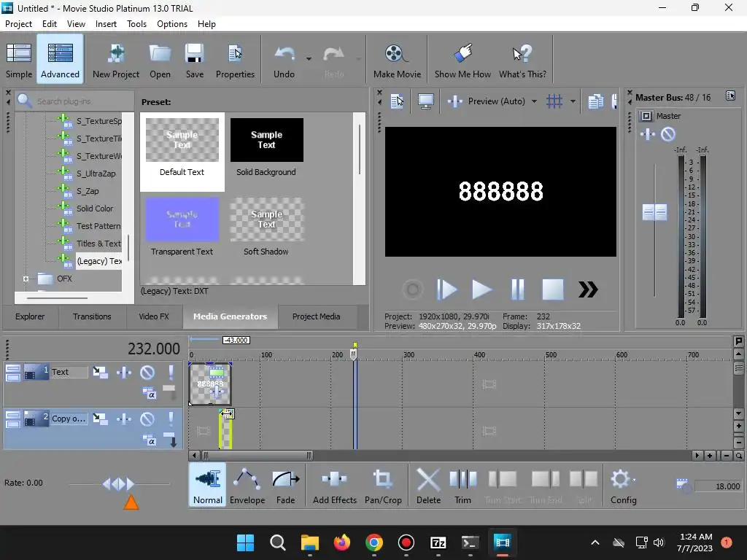Screen dimensions: 747x560
Task: Switch to the Video FX tab
Action: coord(154,316)
